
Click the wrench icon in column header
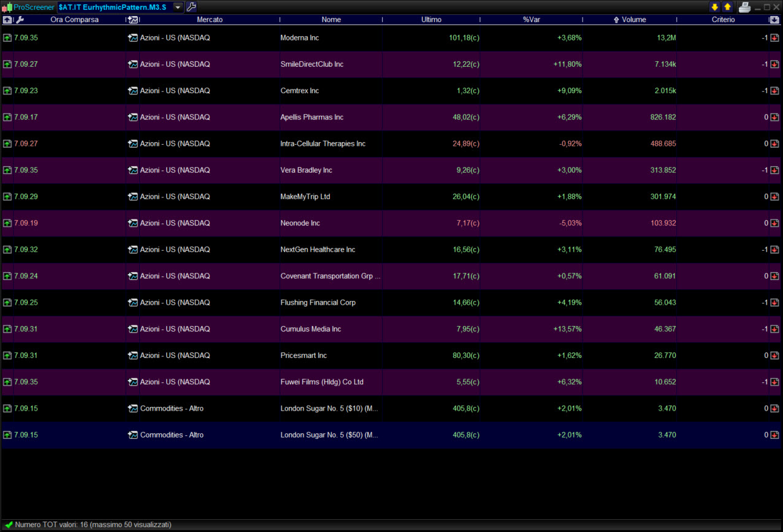tap(20, 20)
